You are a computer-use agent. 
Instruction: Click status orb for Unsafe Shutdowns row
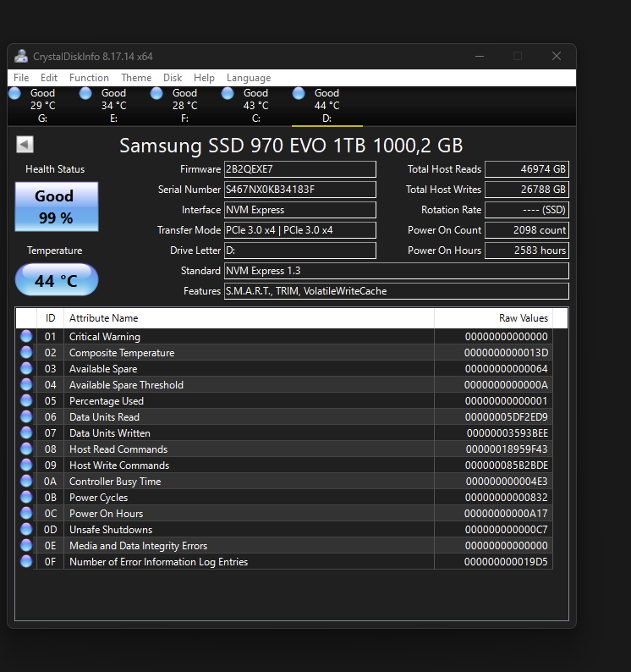26,529
